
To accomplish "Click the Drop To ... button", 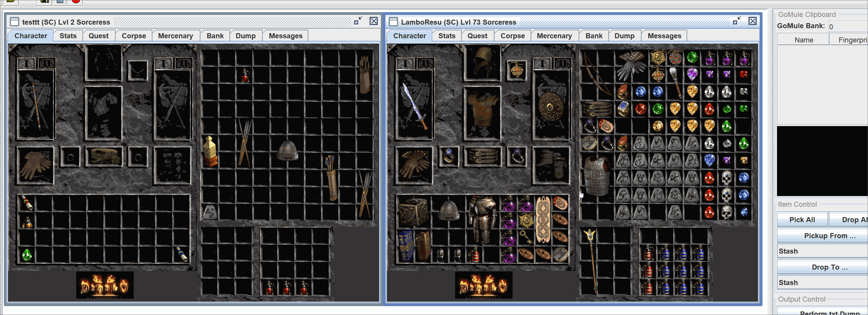I will pyautogui.click(x=826, y=267).
